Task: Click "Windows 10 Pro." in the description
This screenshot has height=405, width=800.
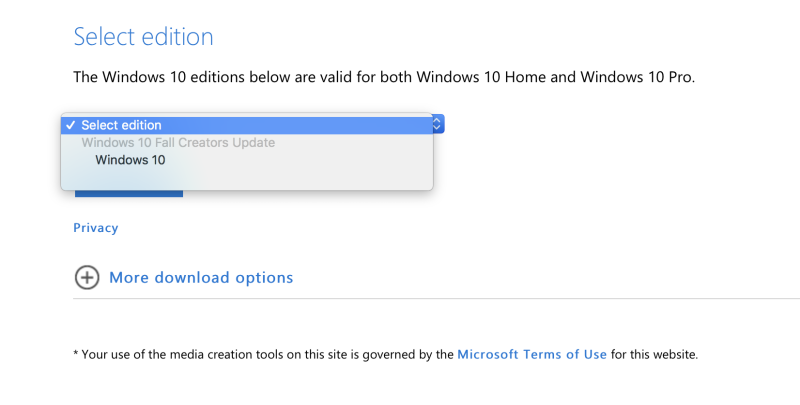Action: pyautogui.click(x=638, y=77)
